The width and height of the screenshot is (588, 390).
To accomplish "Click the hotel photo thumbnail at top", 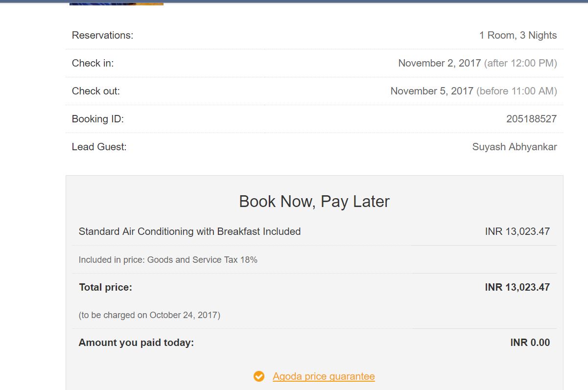I will click(x=116, y=3).
